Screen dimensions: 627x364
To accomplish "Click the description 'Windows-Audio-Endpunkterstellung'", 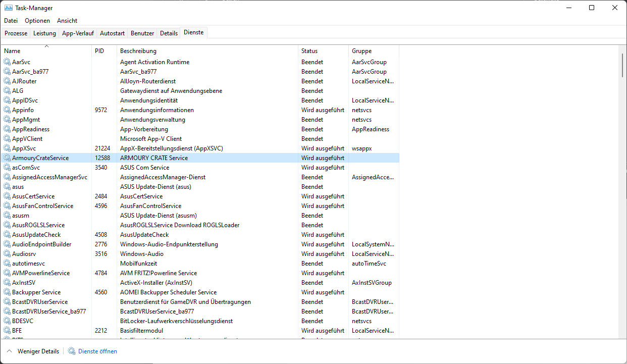I will coord(169,244).
